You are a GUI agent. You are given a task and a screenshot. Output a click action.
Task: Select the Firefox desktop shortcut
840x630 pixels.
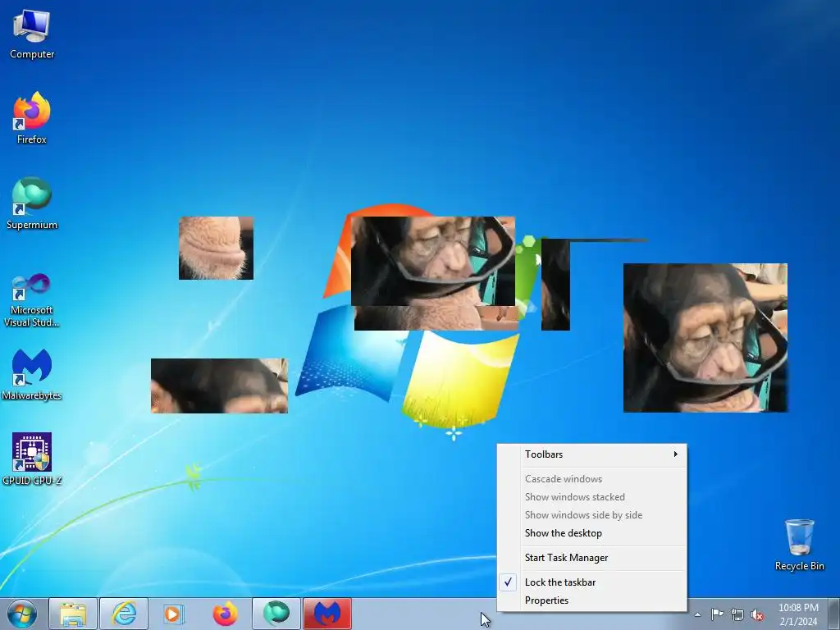pos(32,118)
